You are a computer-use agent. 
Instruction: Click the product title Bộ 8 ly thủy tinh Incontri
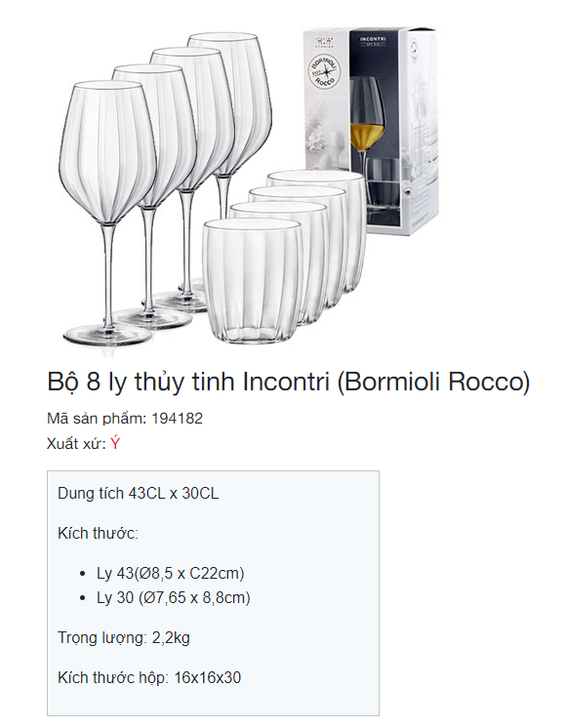pyautogui.click(x=288, y=383)
